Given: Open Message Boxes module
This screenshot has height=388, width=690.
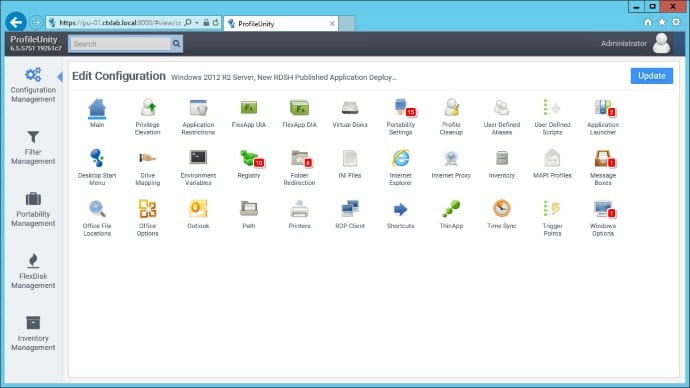Looking at the screenshot, I should pyautogui.click(x=603, y=167).
